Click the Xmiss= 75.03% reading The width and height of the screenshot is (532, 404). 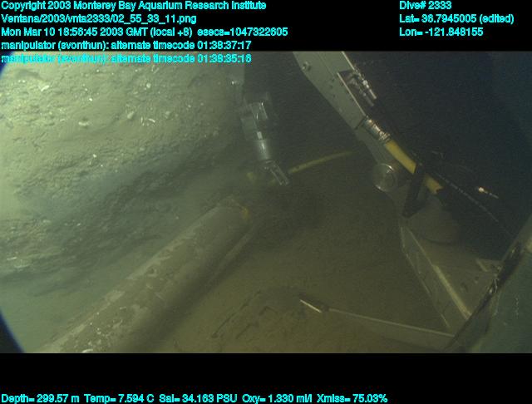tap(352, 398)
